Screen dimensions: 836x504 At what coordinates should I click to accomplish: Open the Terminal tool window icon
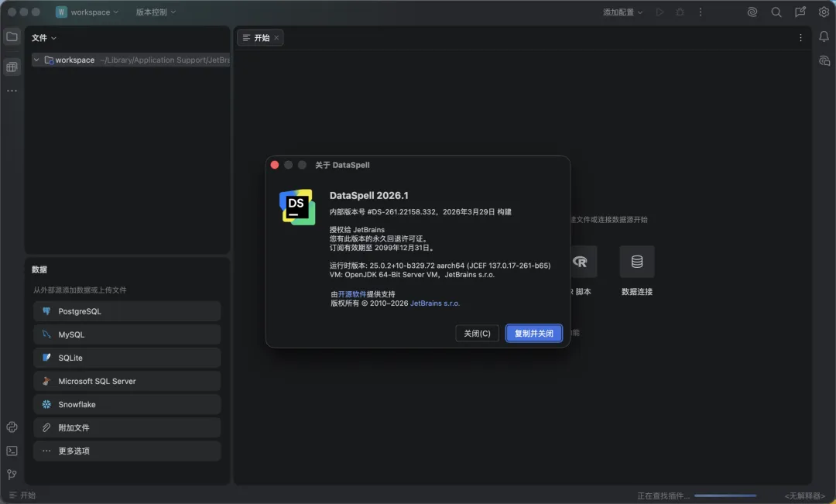pos(12,451)
